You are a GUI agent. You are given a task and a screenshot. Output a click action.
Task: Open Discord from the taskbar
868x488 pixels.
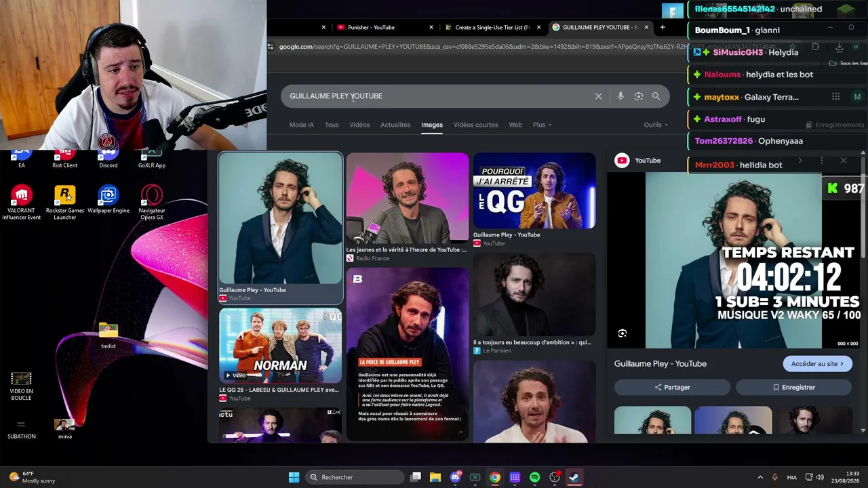point(455,477)
